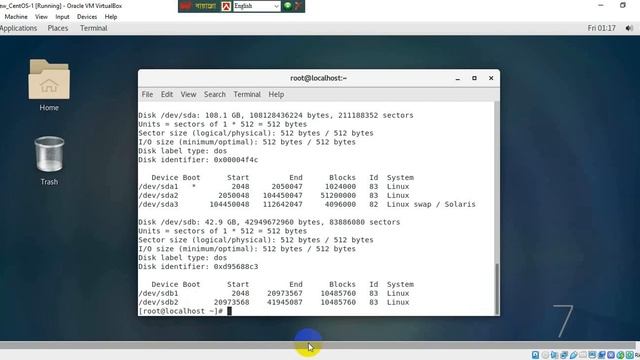Close the root@localhost terminal window
This screenshot has width=640, height=360.
[x=491, y=78]
